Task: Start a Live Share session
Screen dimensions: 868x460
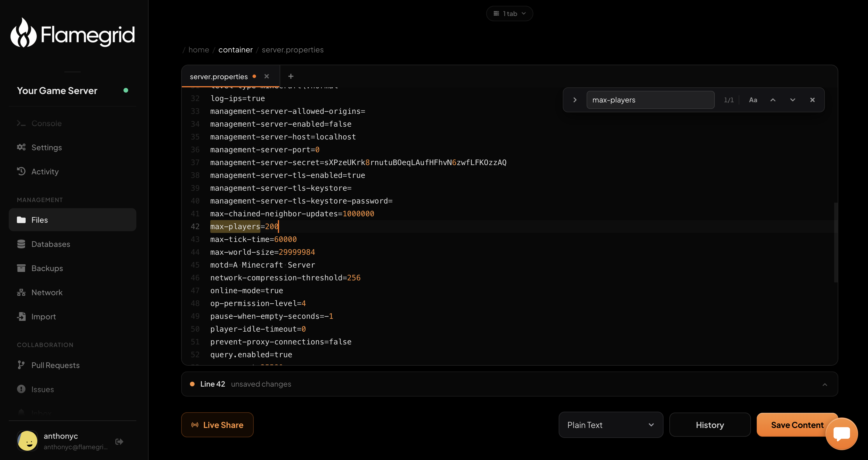Action: click(x=217, y=425)
